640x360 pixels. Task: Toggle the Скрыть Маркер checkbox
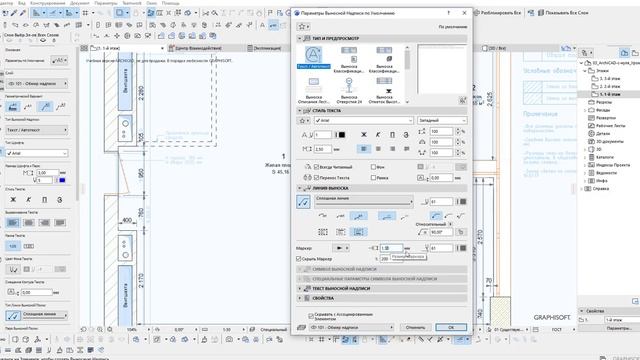pos(298,259)
